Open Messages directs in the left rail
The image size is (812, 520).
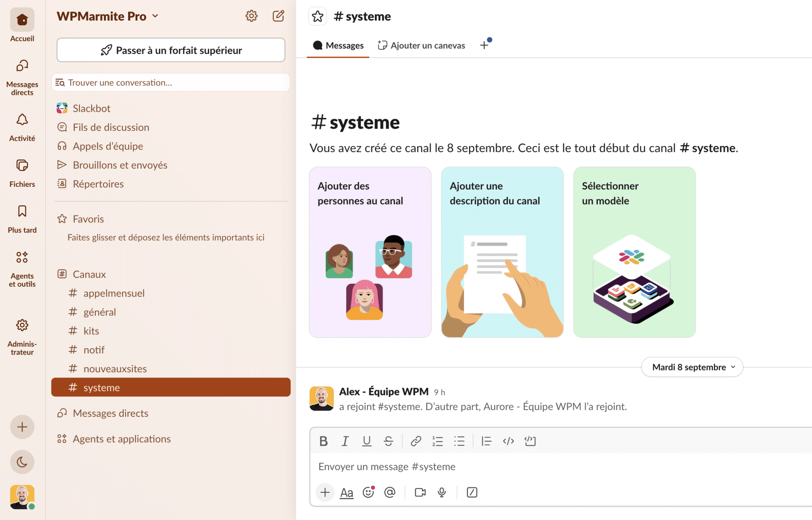tap(22, 77)
